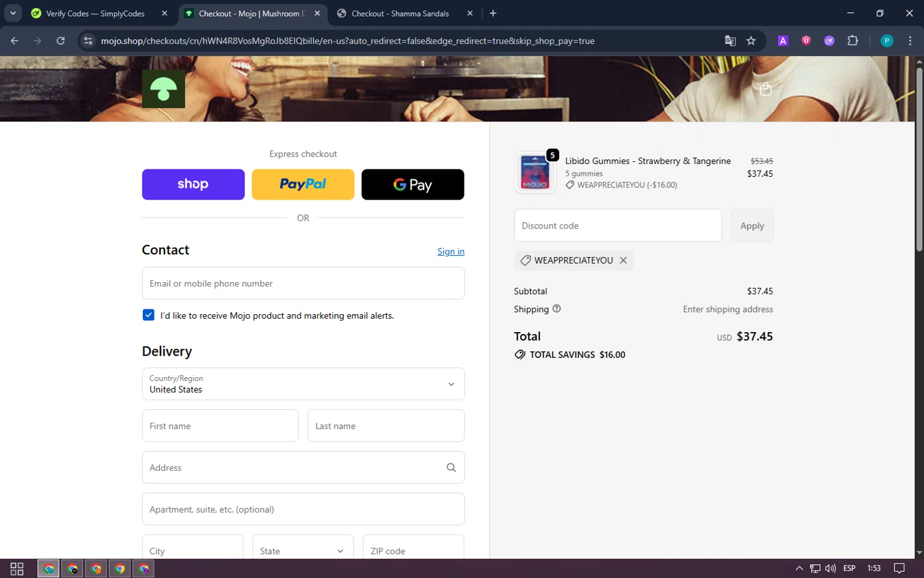Open the tab search dropdown arrow
This screenshot has width=924, height=578.
coord(13,13)
